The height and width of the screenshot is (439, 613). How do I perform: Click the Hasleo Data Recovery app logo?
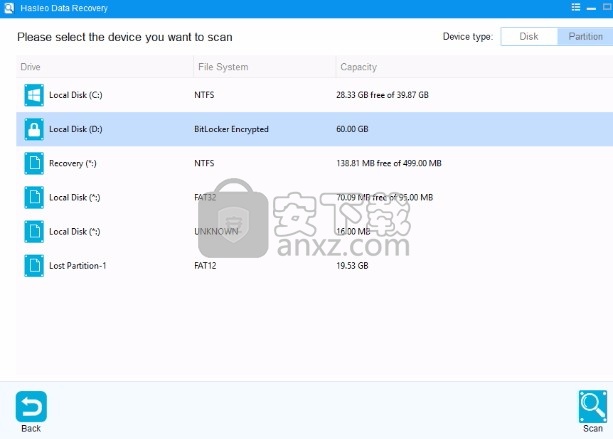pyautogui.click(x=8, y=8)
